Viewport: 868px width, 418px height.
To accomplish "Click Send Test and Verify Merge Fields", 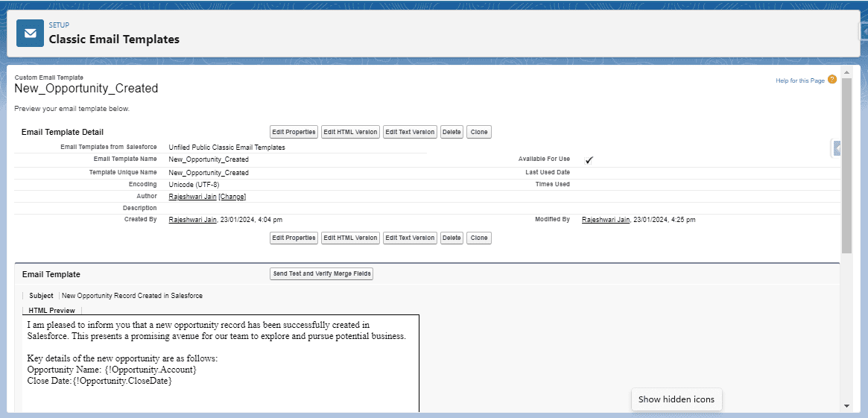I will [321, 273].
